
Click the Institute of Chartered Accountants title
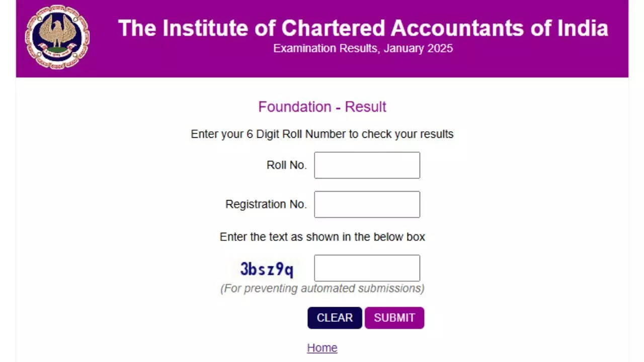pyautogui.click(x=362, y=28)
